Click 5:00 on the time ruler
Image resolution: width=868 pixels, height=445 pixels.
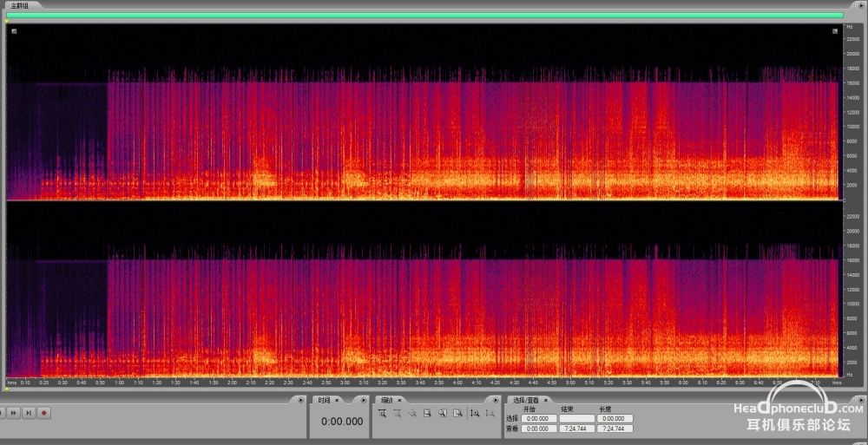(570, 383)
